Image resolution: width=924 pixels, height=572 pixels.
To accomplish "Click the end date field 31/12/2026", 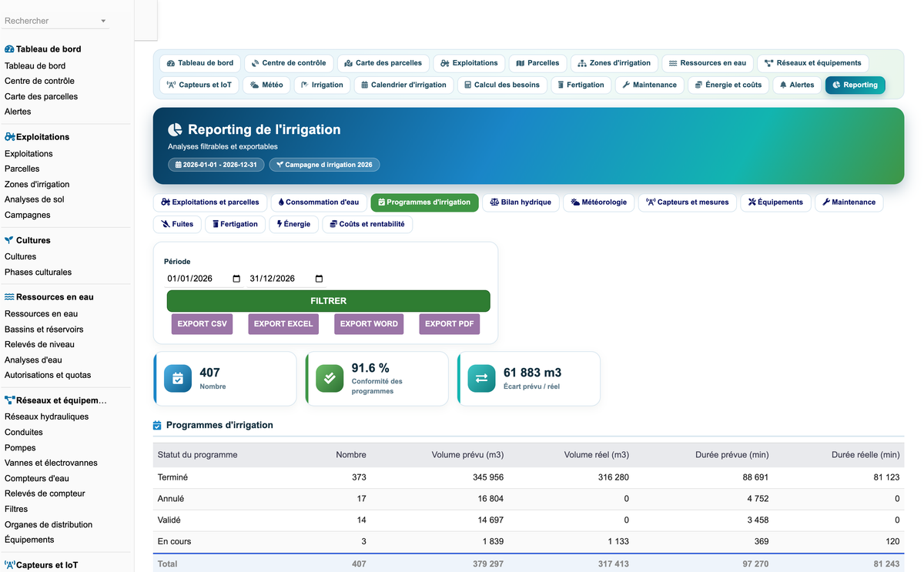I will pos(286,279).
